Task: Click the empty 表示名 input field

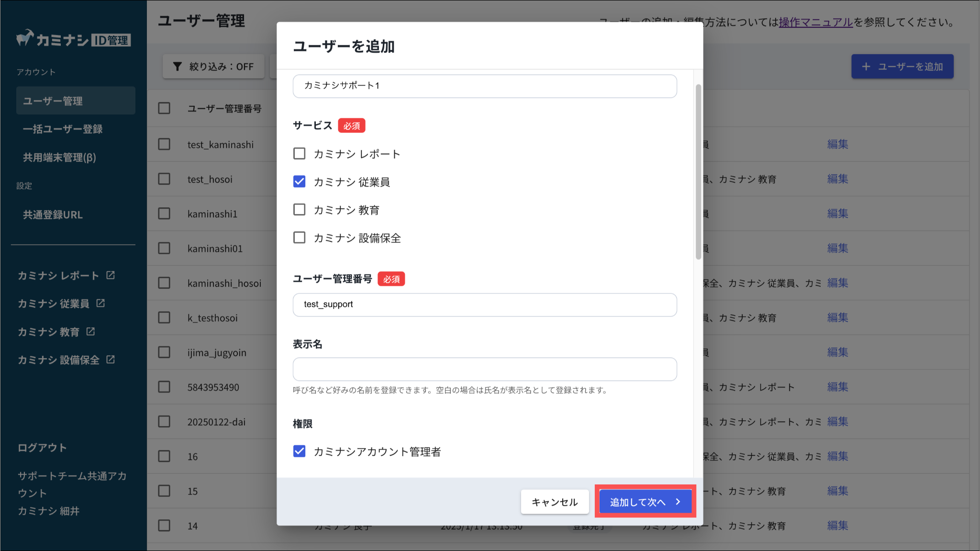Action: pos(485,369)
